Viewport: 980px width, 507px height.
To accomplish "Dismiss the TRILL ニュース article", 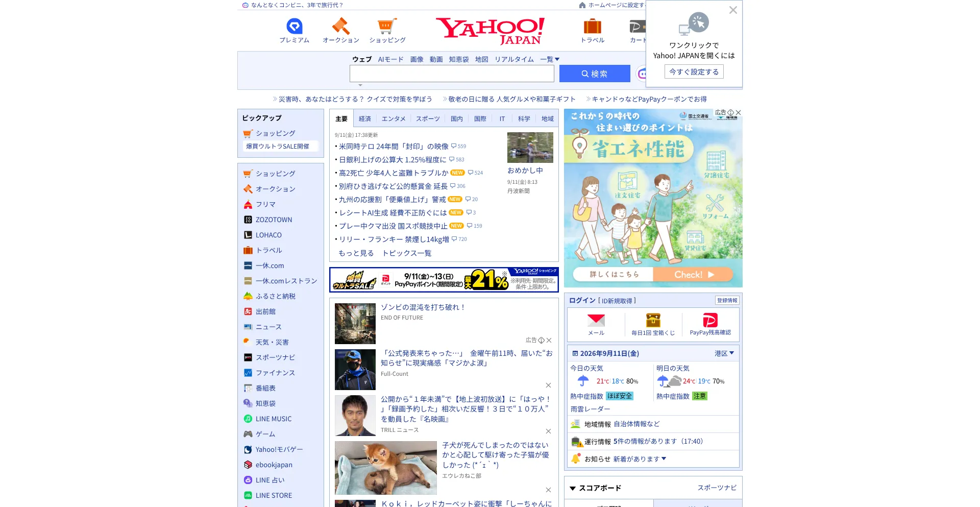I will coord(548,431).
